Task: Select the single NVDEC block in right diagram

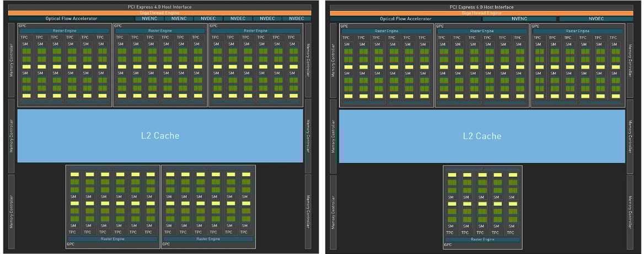Action: click(596, 18)
